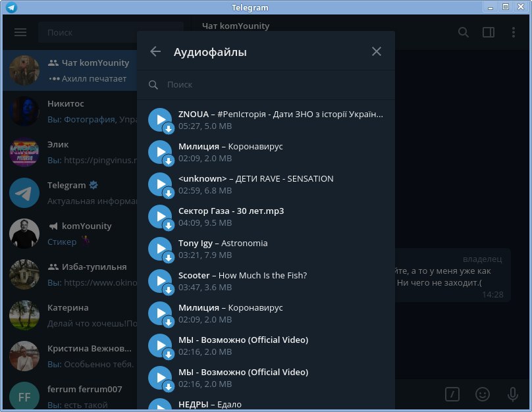The image size is (532, 412).
Task: Select the Tony Igy – Astronomia title
Action: [223, 243]
